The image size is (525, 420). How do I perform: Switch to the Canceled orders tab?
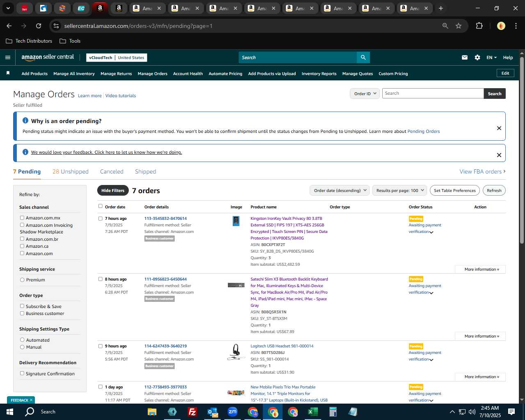pyautogui.click(x=112, y=171)
